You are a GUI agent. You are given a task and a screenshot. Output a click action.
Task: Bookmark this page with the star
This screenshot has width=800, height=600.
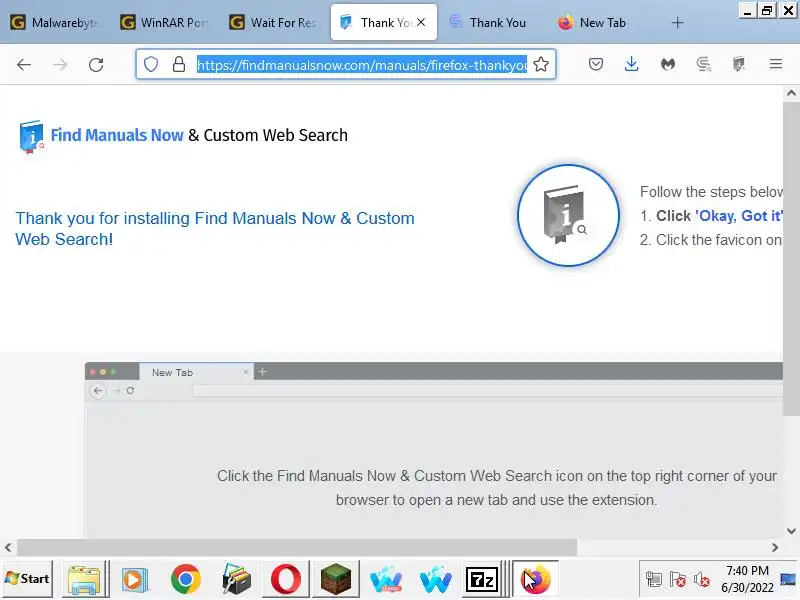coord(541,64)
